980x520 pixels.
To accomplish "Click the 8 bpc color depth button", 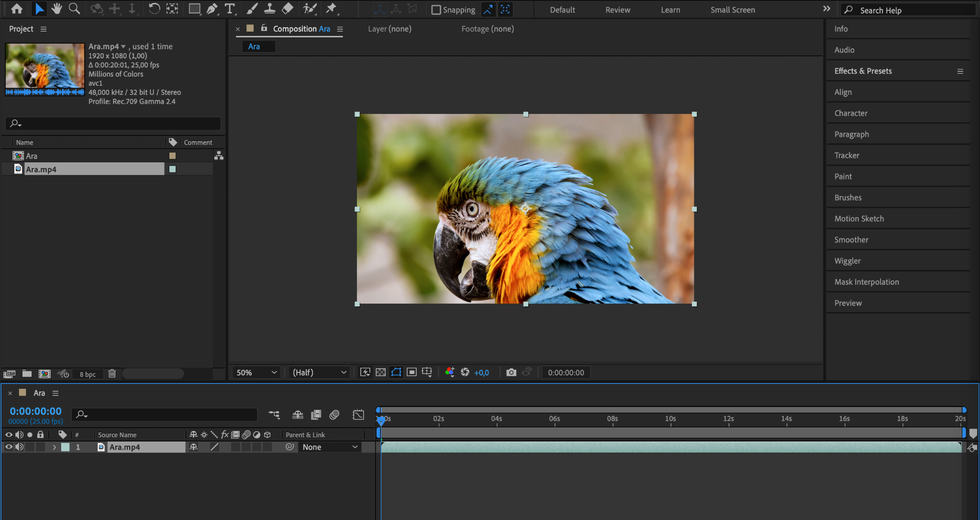I will [88, 374].
